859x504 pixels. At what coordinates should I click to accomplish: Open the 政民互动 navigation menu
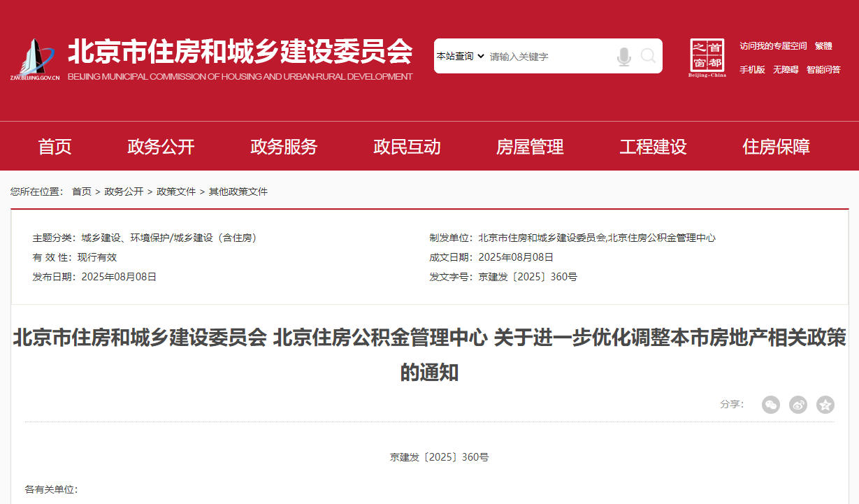pyautogui.click(x=407, y=147)
